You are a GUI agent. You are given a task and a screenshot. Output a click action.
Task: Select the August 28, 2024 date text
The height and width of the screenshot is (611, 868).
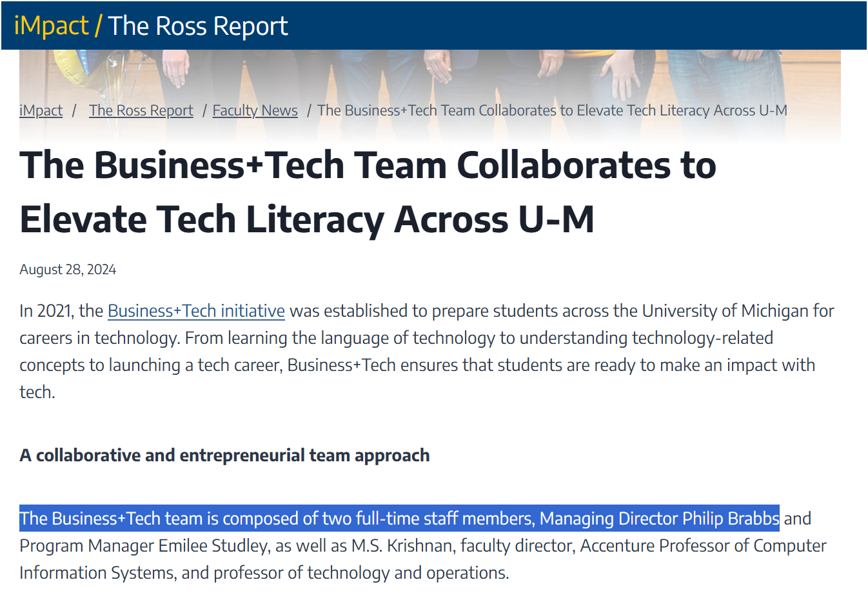[68, 270]
